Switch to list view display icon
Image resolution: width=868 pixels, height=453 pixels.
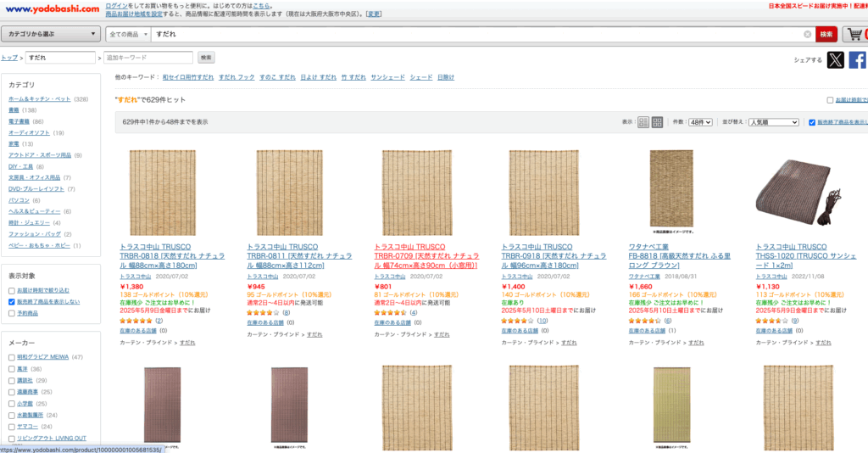643,122
